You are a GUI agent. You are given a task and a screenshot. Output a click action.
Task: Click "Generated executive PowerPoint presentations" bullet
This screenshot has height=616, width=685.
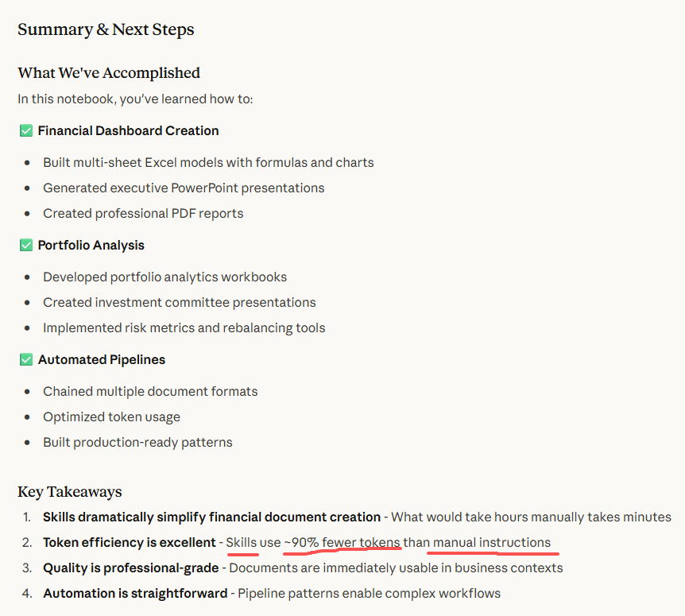pos(184,188)
